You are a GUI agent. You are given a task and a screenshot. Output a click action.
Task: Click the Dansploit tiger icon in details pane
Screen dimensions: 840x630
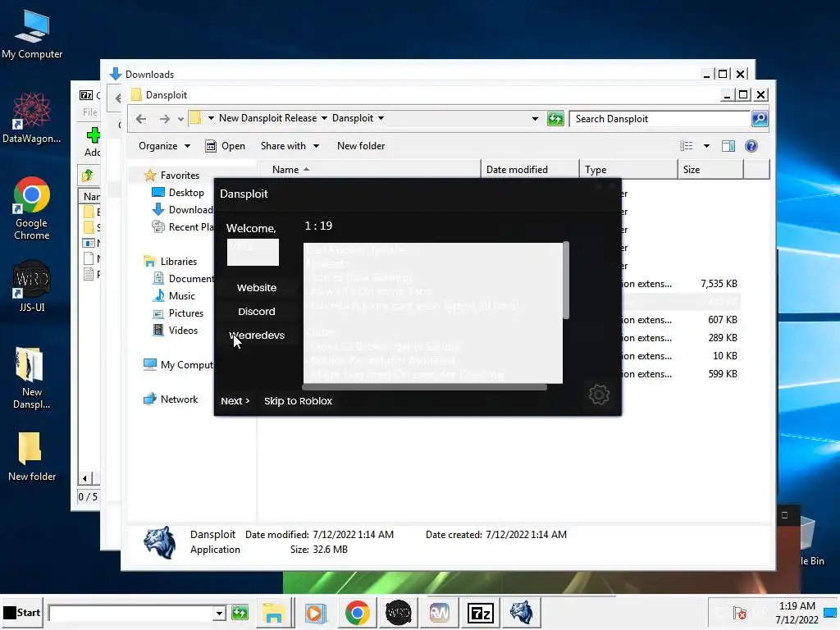pyautogui.click(x=160, y=542)
